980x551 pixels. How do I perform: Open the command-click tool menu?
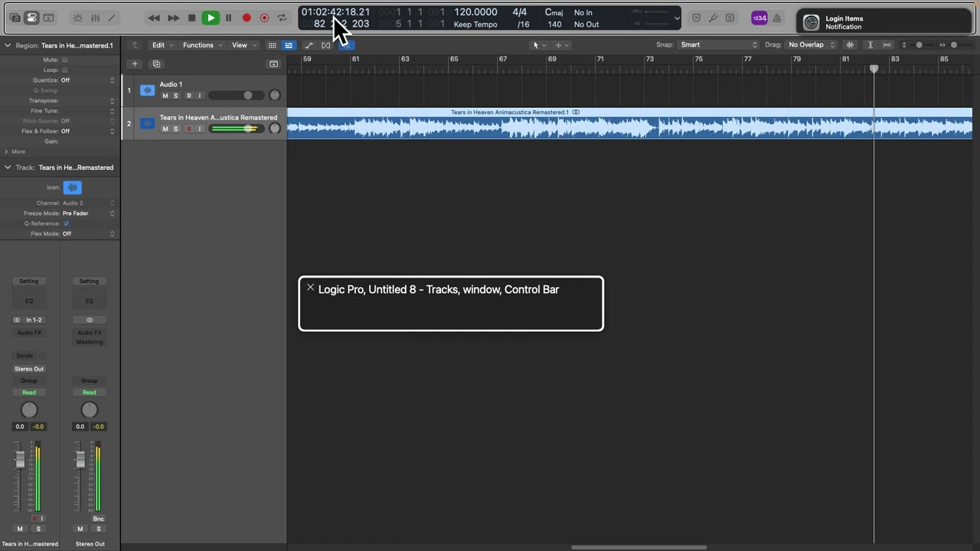[x=561, y=45]
